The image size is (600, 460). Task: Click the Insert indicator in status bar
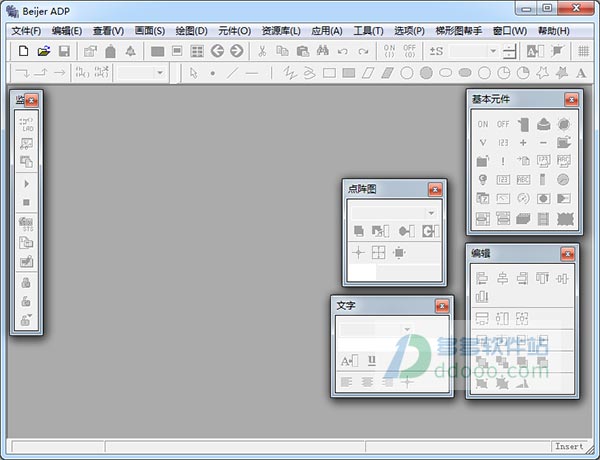(x=569, y=446)
